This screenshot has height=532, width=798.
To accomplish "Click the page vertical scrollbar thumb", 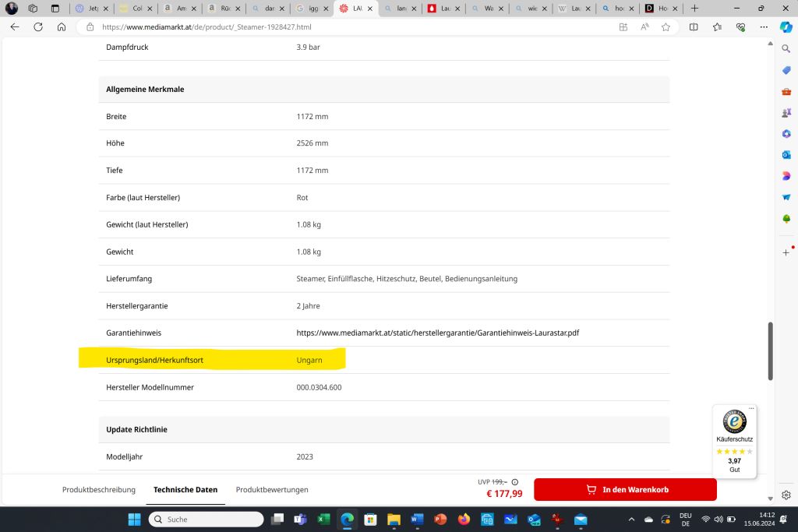I will [771, 351].
